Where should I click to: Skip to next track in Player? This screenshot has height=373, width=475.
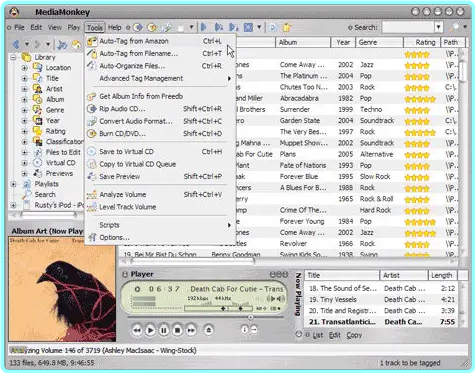point(191,330)
